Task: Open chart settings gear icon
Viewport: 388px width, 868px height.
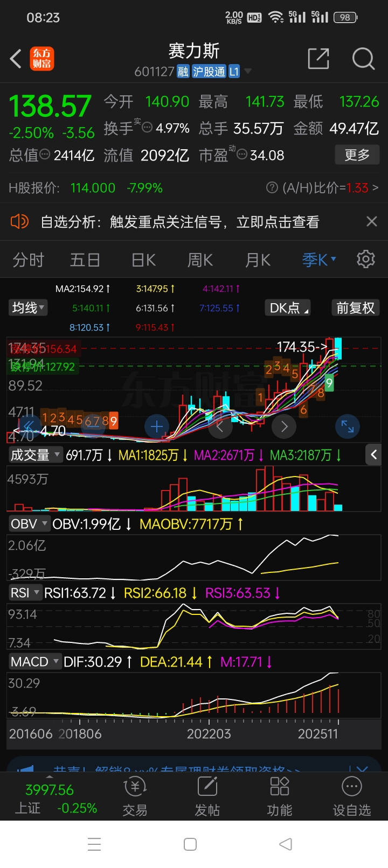Action: coord(366,259)
